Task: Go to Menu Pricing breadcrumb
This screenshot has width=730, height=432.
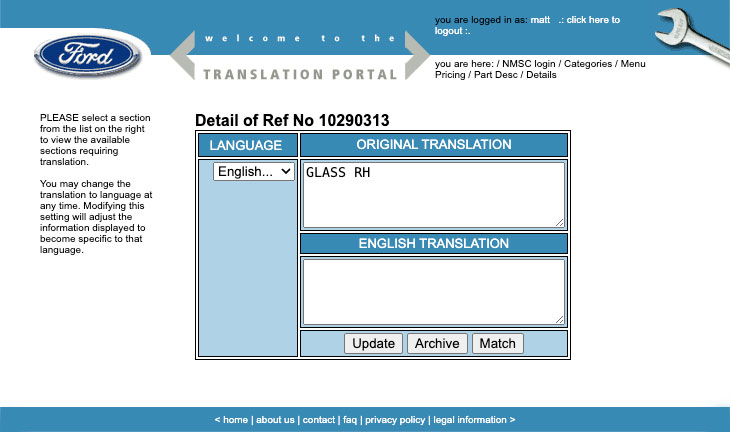Action: click(633, 64)
